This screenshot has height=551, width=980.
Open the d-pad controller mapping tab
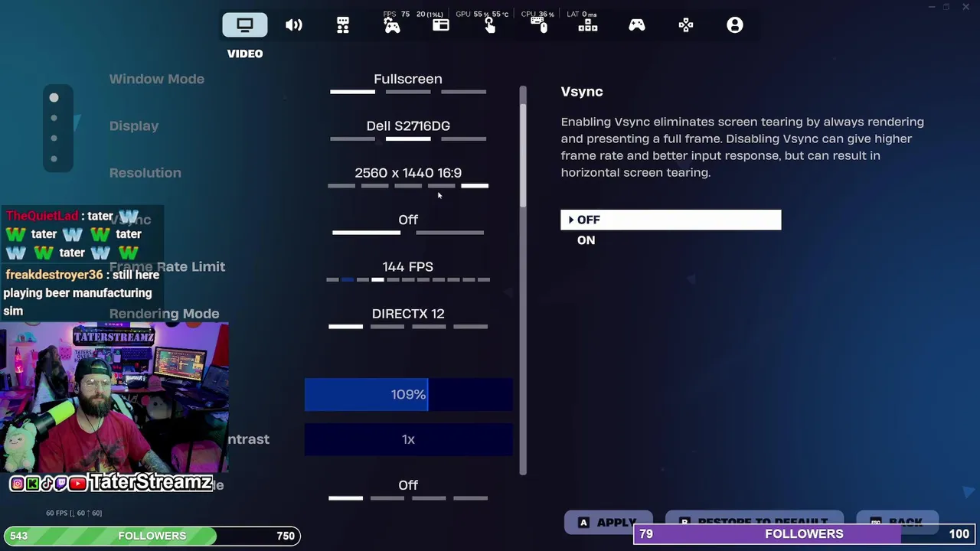pos(686,25)
